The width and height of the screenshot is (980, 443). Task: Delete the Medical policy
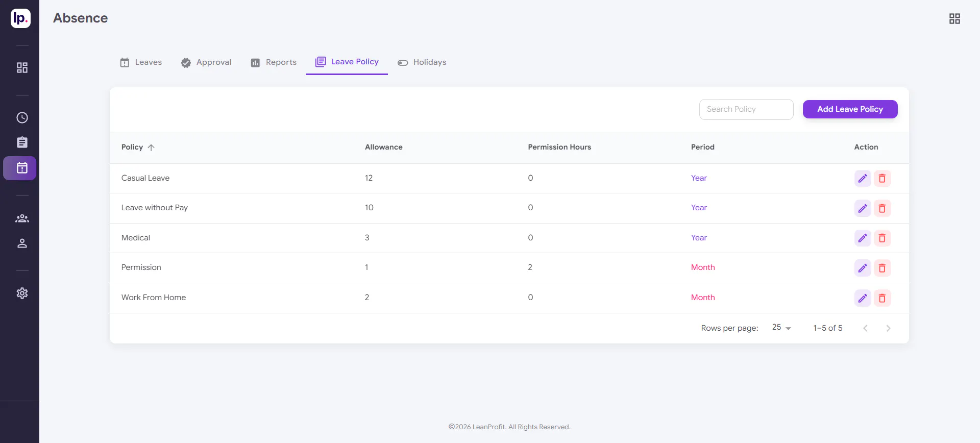882,238
